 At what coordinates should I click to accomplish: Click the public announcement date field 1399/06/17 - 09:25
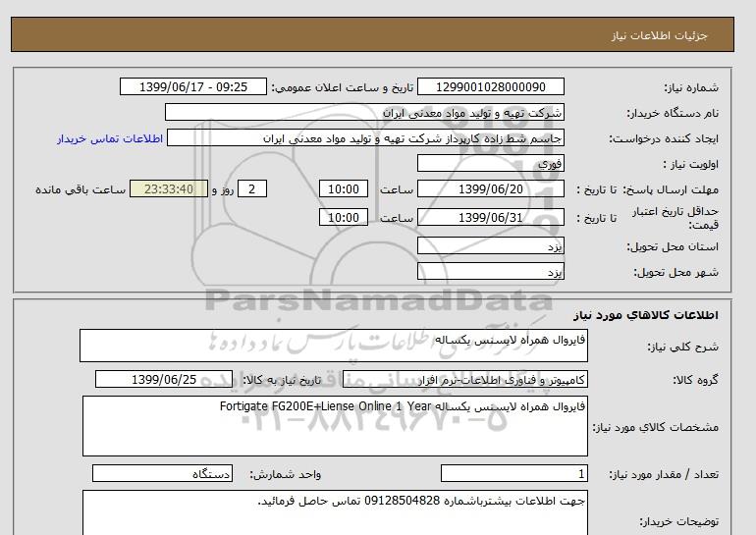point(192,86)
